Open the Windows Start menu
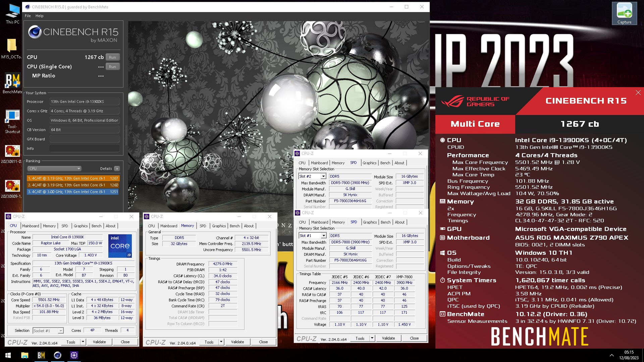644x362 pixels. pyautogui.click(x=8, y=355)
